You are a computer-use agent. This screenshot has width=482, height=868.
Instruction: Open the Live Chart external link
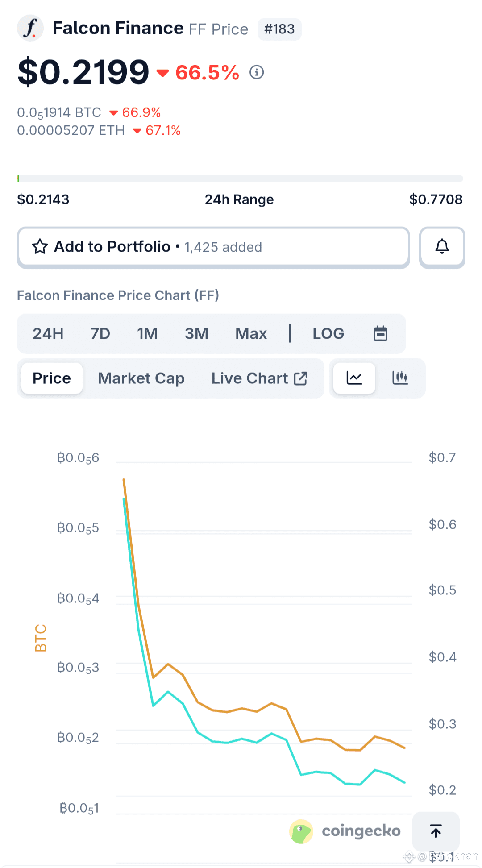(x=259, y=378)
